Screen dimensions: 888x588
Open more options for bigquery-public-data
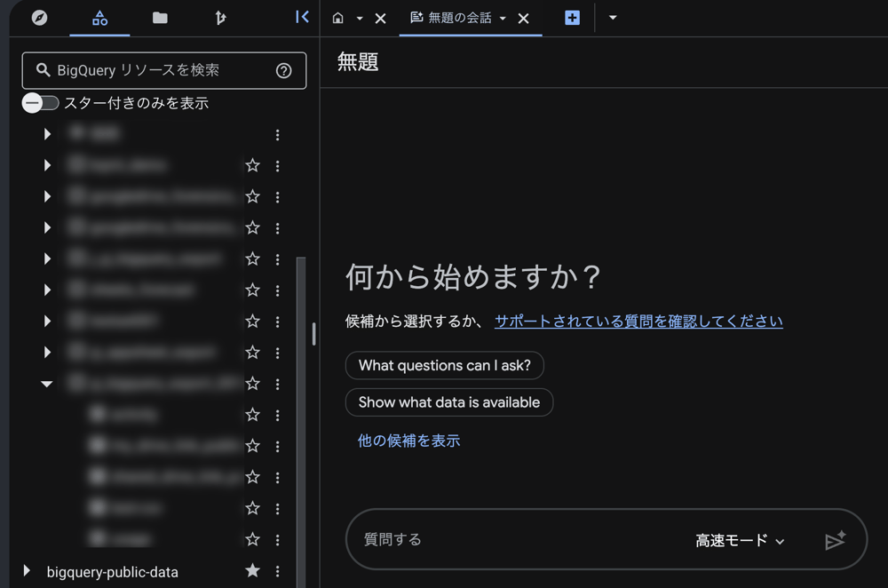coord(277,571)
